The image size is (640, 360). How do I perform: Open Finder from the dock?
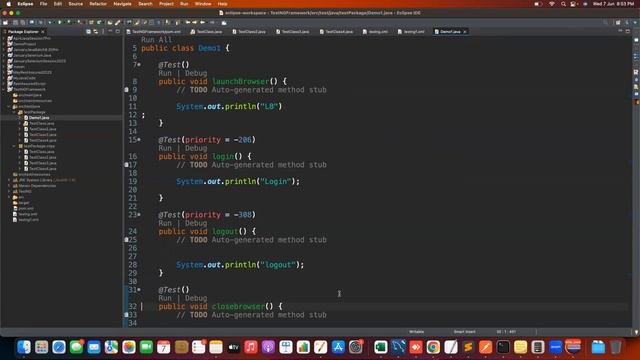[x=24, y=347]
